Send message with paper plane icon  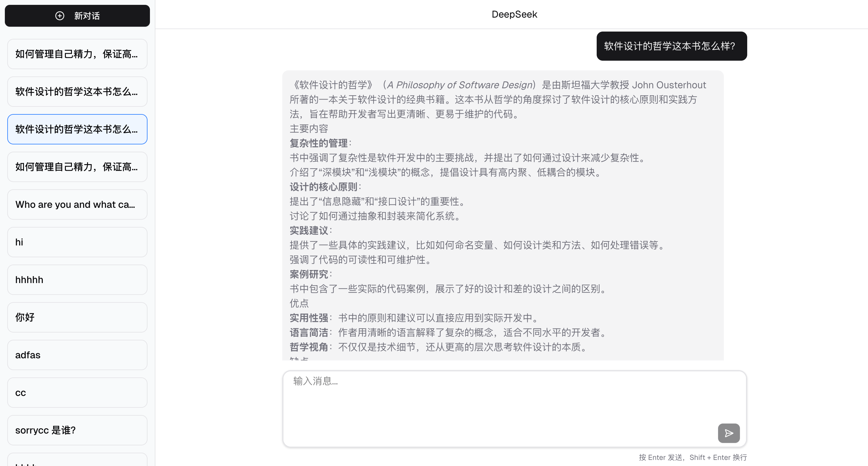tap(728, 433)
